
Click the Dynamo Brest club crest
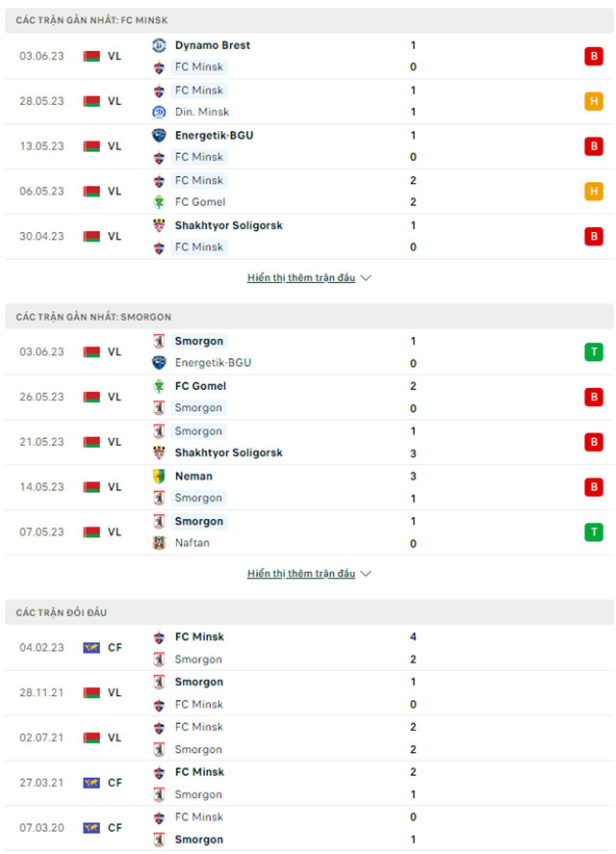pos(159,44)
